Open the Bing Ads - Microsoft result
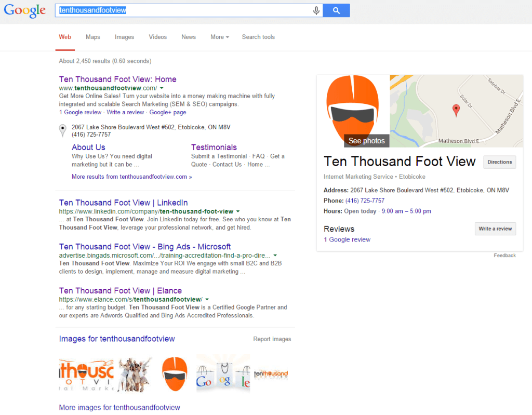 click(145, 247)
